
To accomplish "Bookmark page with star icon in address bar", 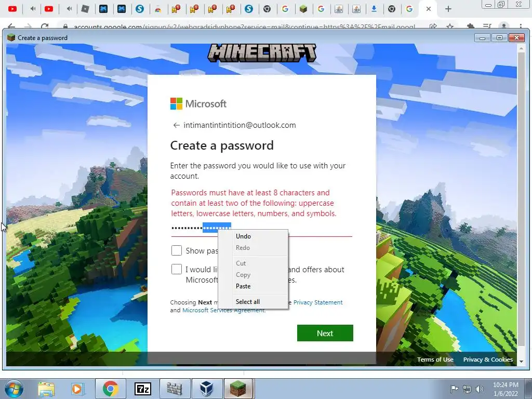I will (x=450, y=26).
